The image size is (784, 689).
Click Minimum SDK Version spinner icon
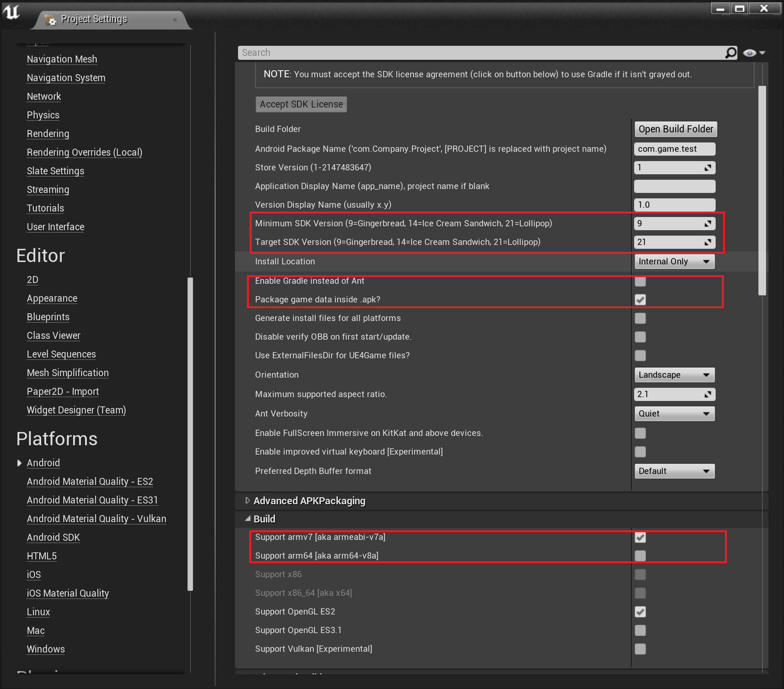point(708,224)
